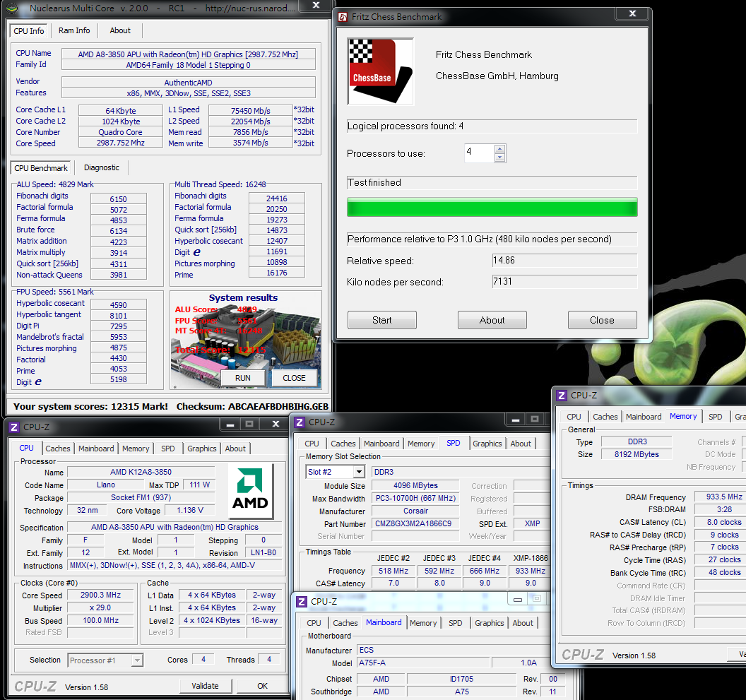Go to SPD tab in CPU-Z Memory window

pos(716,416)
